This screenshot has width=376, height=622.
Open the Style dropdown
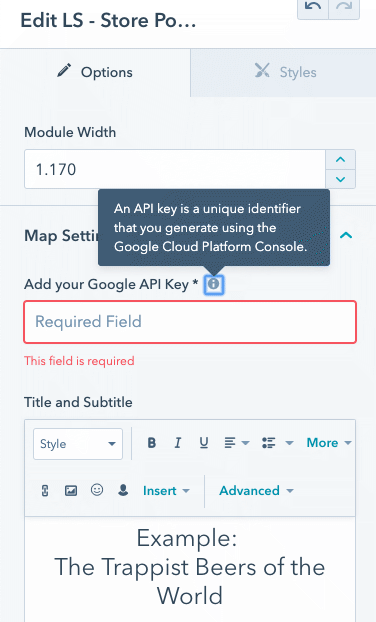[x=78, y=444]
